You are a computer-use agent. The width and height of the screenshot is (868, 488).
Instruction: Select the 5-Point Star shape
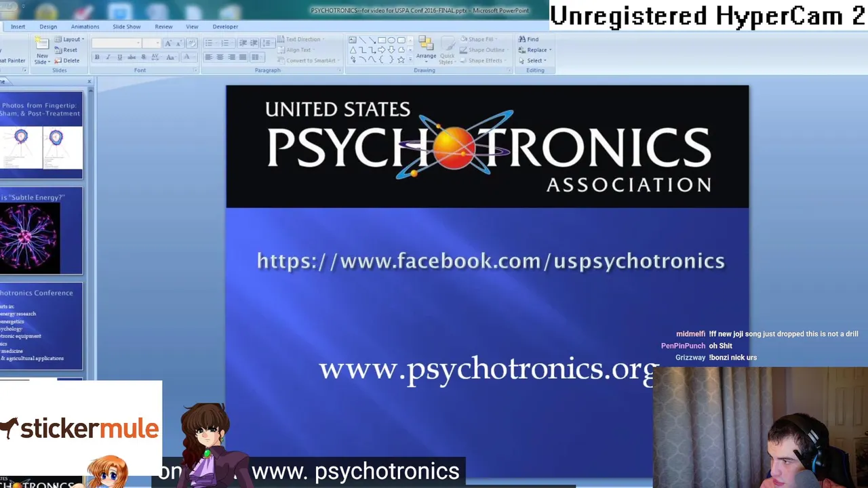[x=401, y=60]
